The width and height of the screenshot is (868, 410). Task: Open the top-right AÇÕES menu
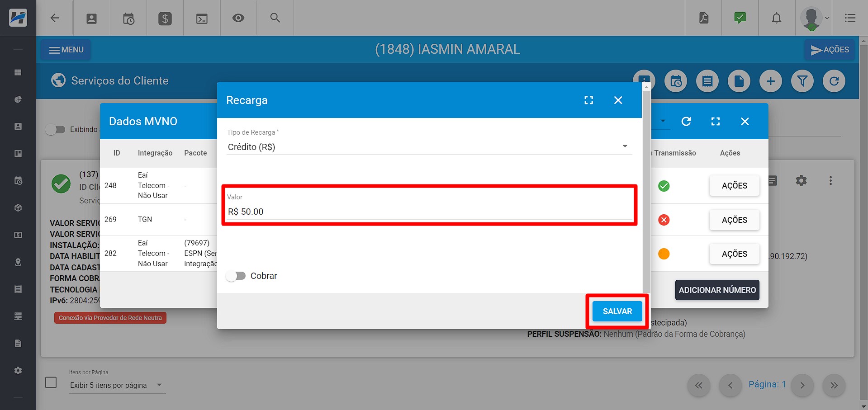[830, 50]
